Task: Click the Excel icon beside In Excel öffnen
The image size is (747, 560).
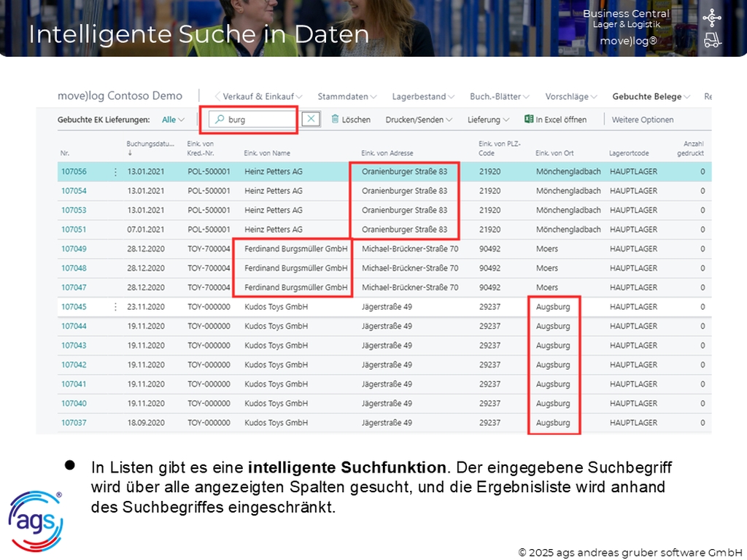Action: 529,119
